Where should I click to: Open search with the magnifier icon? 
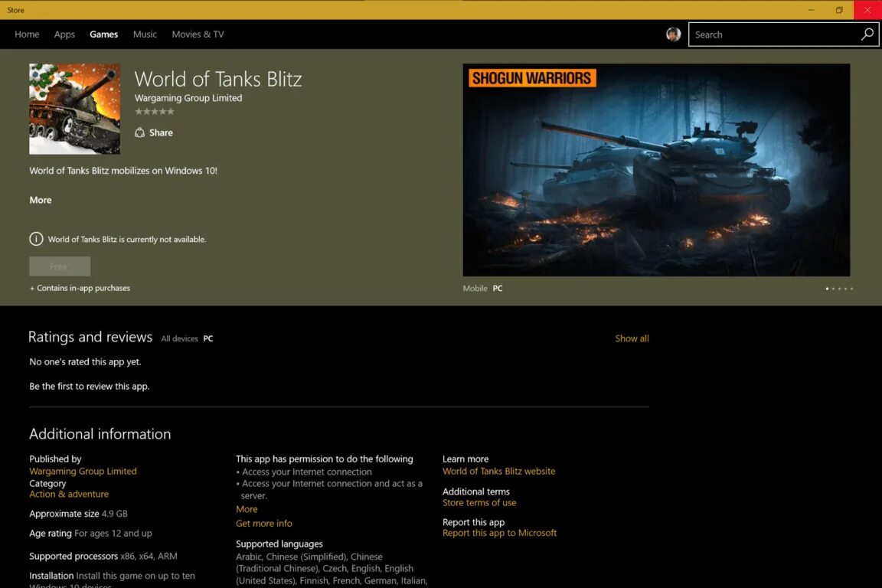[x=867, y=34]
